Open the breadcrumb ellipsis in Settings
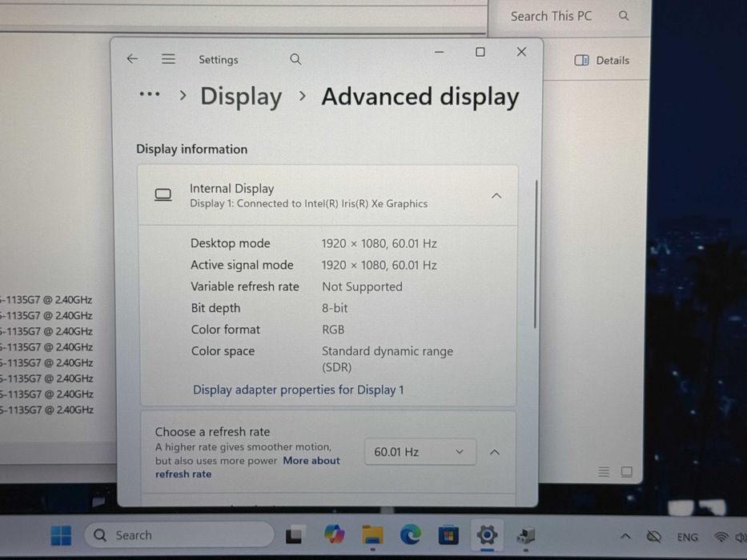Viewport: 747px width, 560px height. (x=150, y=94)
